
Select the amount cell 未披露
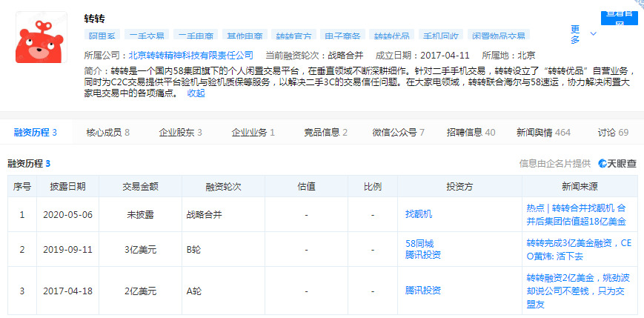pos(141,214)
